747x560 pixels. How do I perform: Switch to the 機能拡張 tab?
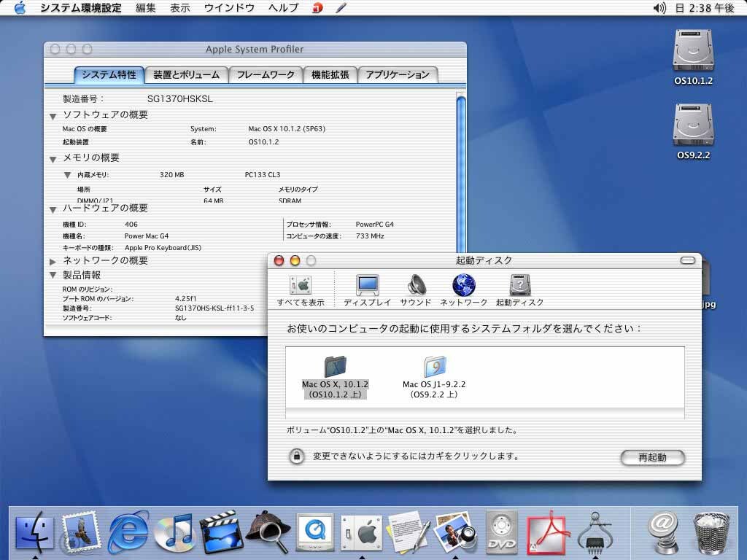tap(330, 75)
